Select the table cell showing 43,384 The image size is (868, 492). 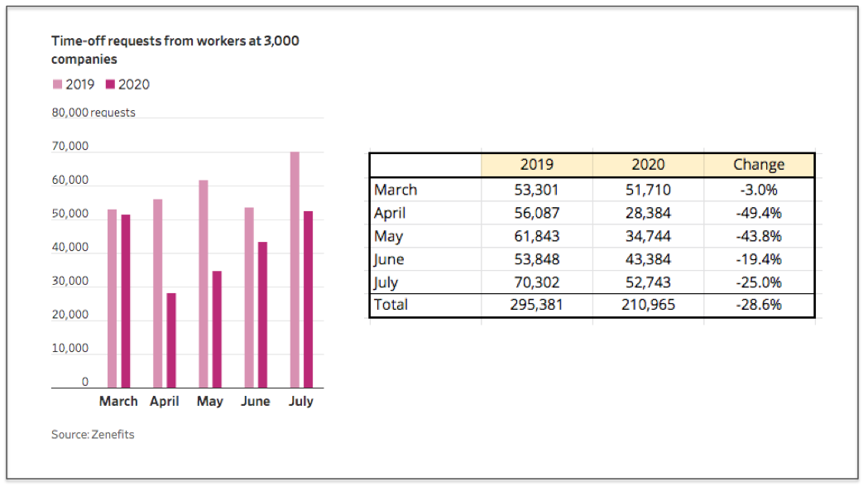[648, 259]
